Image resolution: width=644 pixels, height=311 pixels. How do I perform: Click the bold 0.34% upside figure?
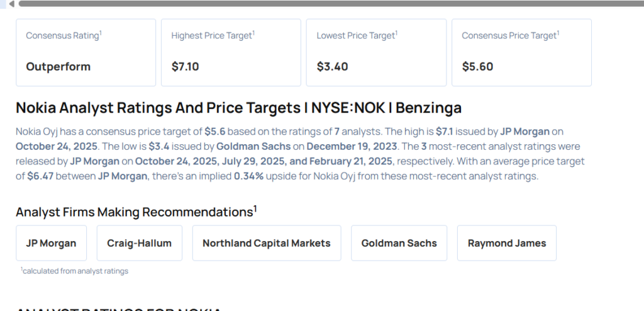click(x=248, y=176)
